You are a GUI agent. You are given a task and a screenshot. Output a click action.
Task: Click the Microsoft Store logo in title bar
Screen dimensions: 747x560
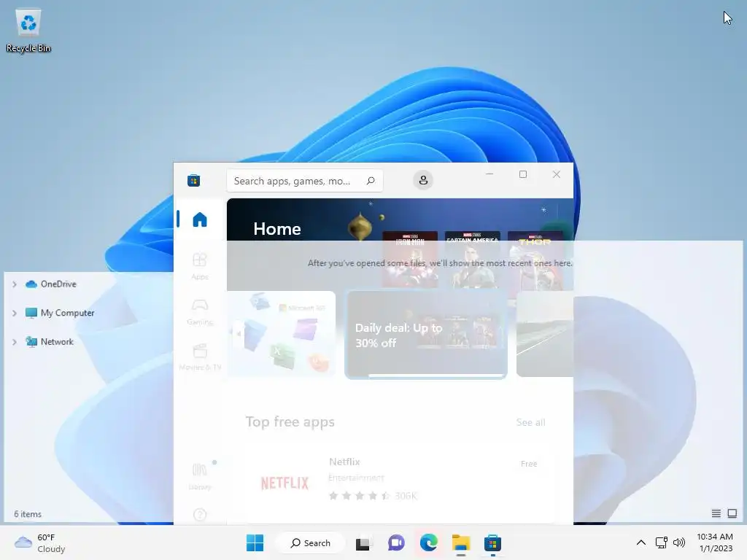tap(193, 181)
